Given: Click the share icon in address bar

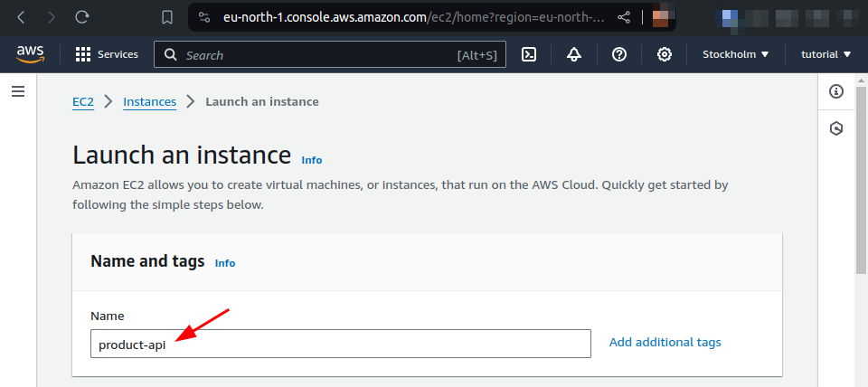Looking at the screenshot, I should coord(624,18).
